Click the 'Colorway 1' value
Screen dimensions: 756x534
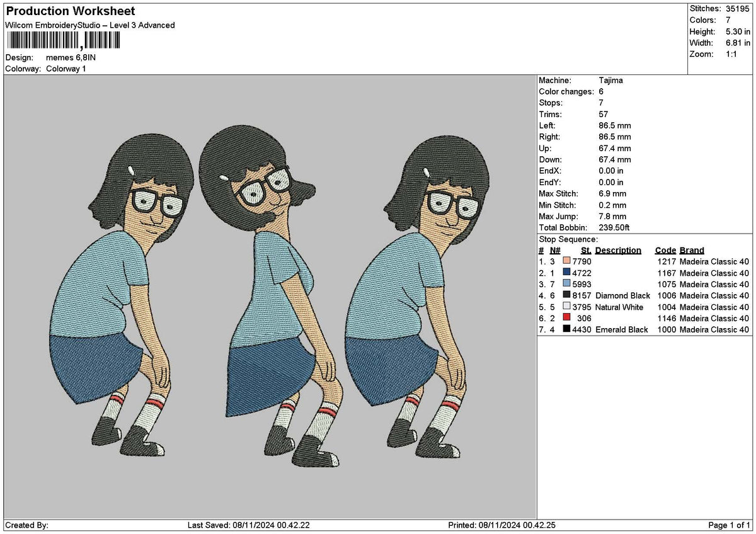pyautogui.click(x=66, y=69)
